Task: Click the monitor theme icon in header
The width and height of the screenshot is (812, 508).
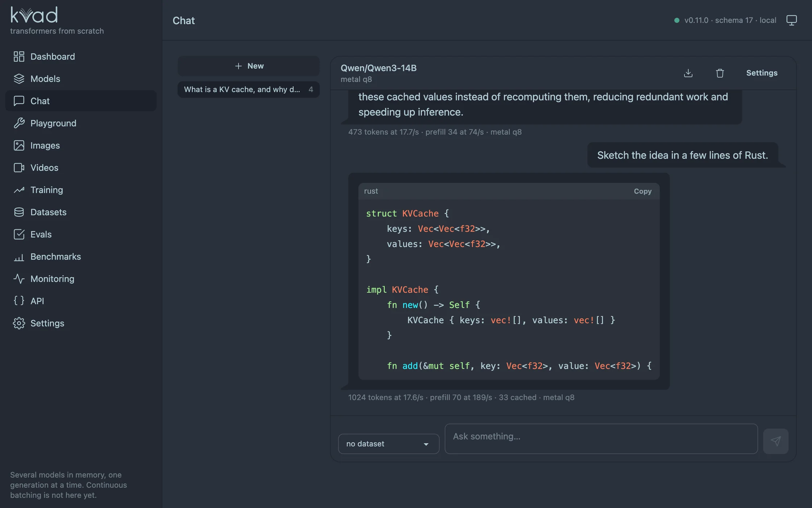Action: (x=791, y=20)
